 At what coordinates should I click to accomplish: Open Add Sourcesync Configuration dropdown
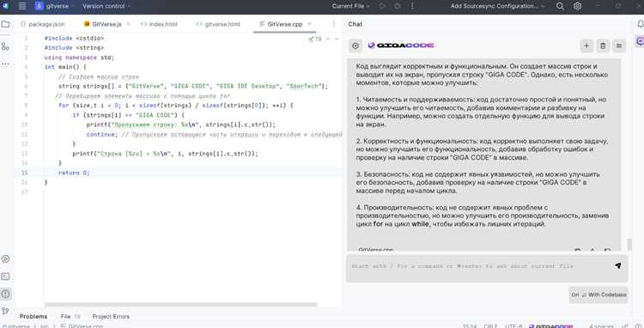click(498, 6)
